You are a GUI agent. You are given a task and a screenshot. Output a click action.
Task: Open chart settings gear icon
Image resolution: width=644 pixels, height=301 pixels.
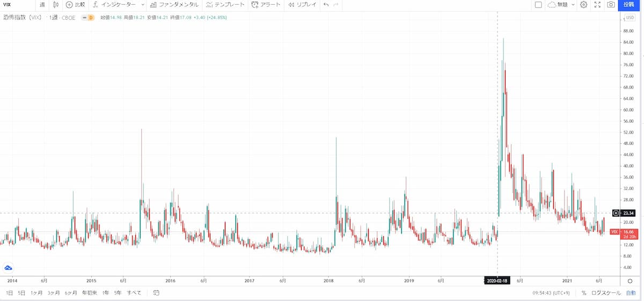[583, 5]
